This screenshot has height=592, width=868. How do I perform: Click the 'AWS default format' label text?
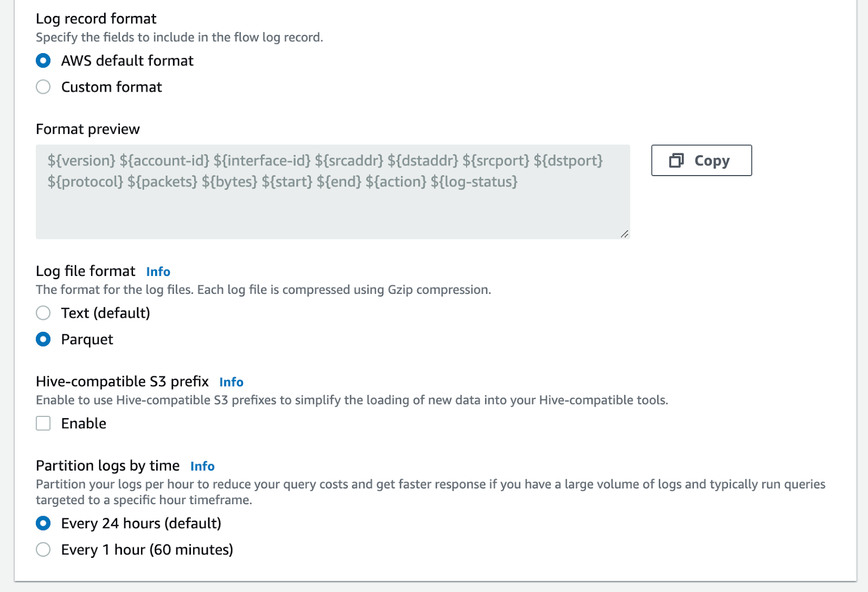coord(127,61)
